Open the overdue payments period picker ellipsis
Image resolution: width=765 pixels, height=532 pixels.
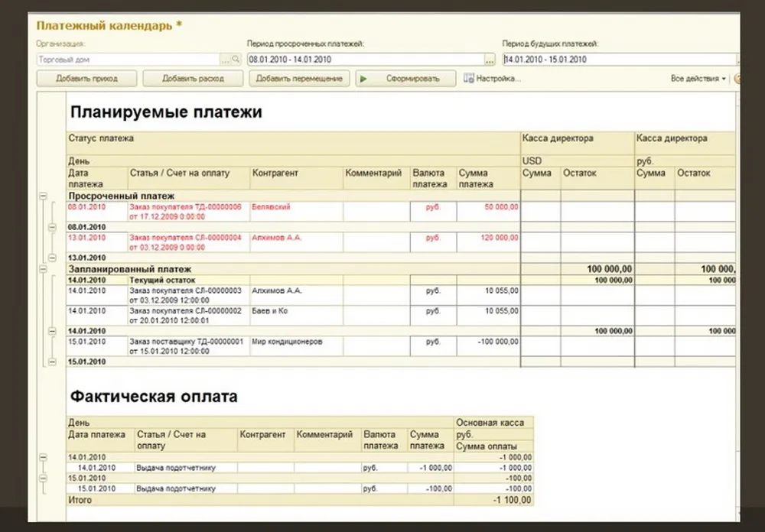490,60
